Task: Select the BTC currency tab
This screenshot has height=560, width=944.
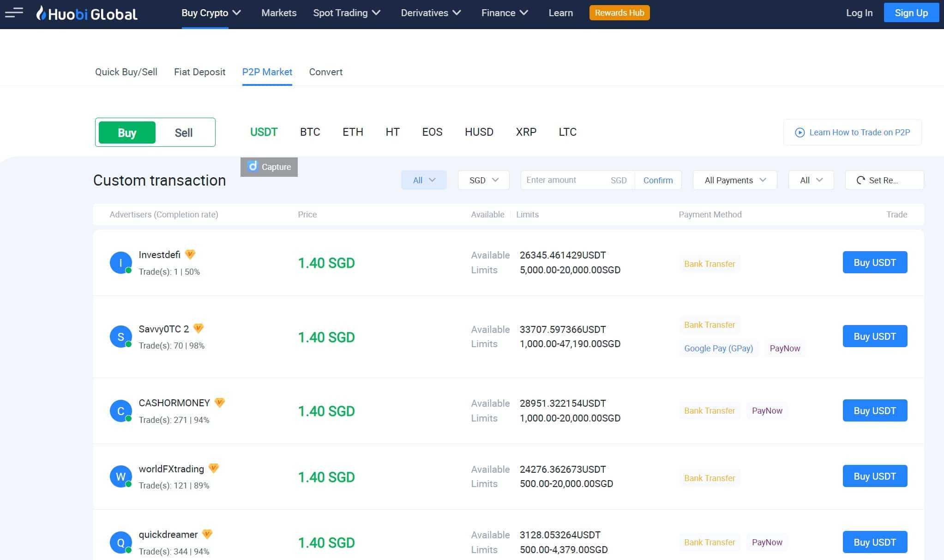Action: (310, 132)
